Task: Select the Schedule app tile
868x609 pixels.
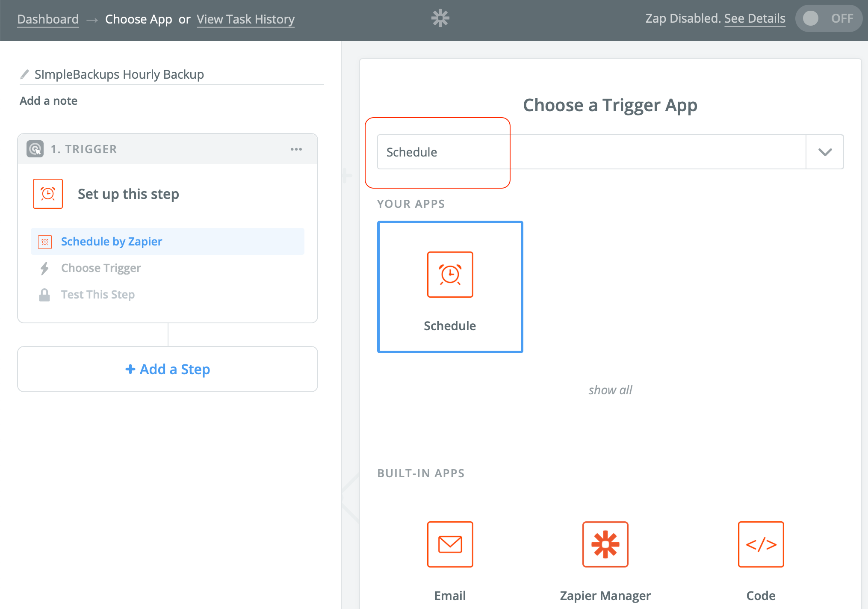Action: 449,287
